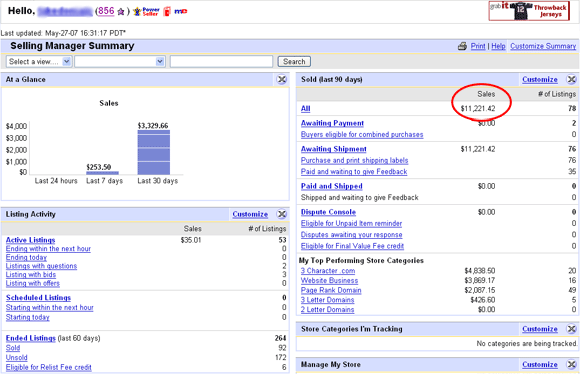Click Customize in the Sold panel header
The height and width of the screenshot is (374, 580).
pyautogui.click(x=540, y=80)
